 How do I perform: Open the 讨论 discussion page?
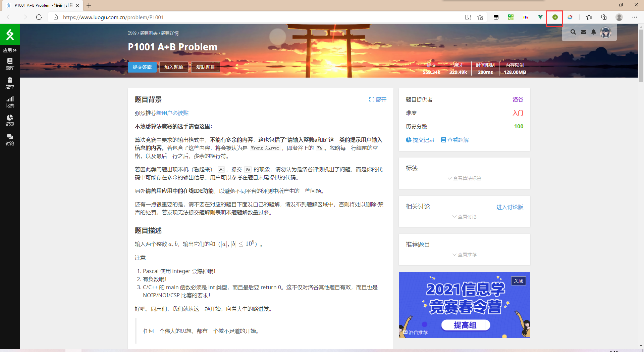[10, 139]
